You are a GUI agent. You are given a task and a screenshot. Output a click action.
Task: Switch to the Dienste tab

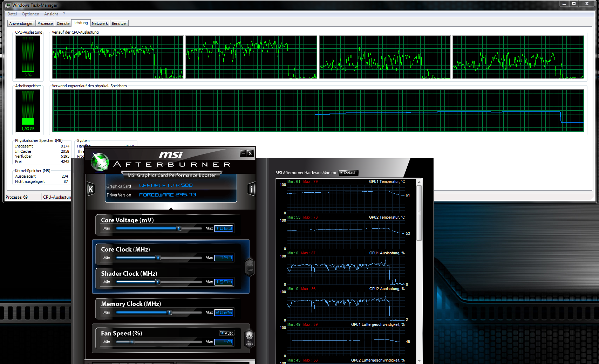pyautogui.click(x=63, y=23)
